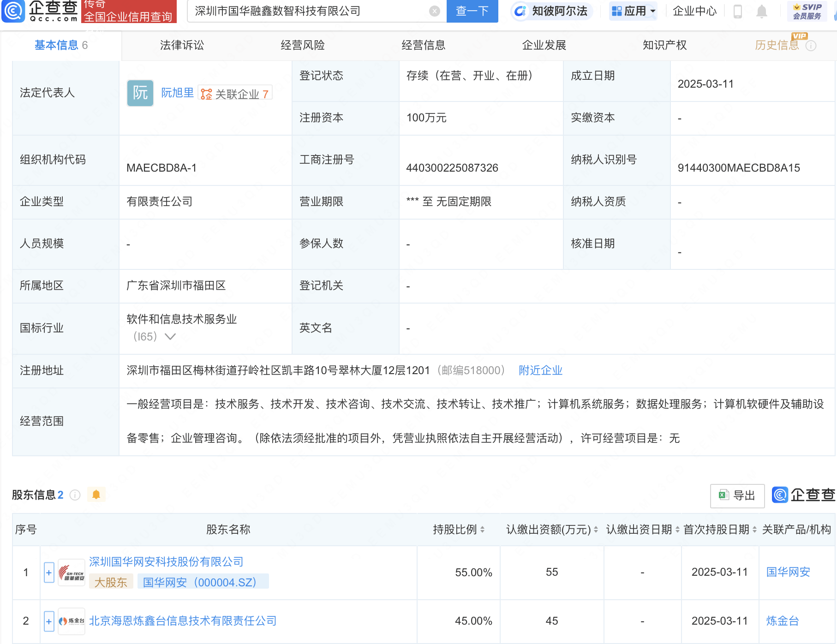Click the shareholder alert bell icon
Image resolution: width=837 pixels, height=644 pixels.
[x=96, y=495]
